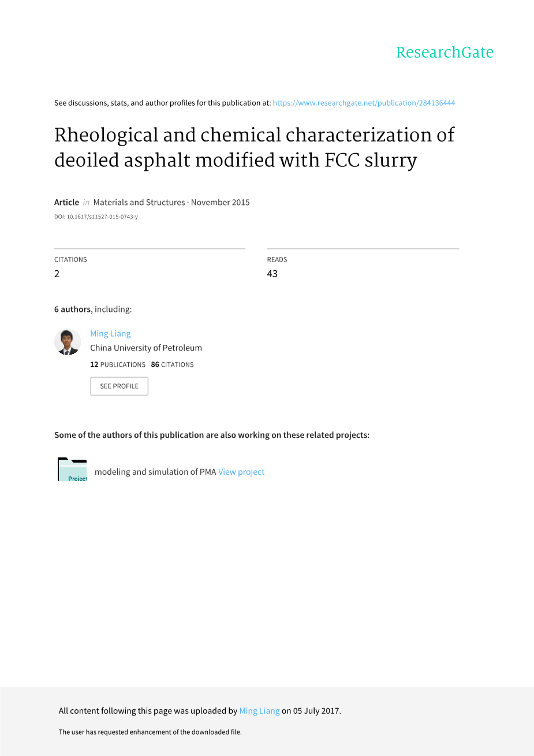Click the reads count of 43
This screenshot has height=756, width=534.
coord(272,274)
